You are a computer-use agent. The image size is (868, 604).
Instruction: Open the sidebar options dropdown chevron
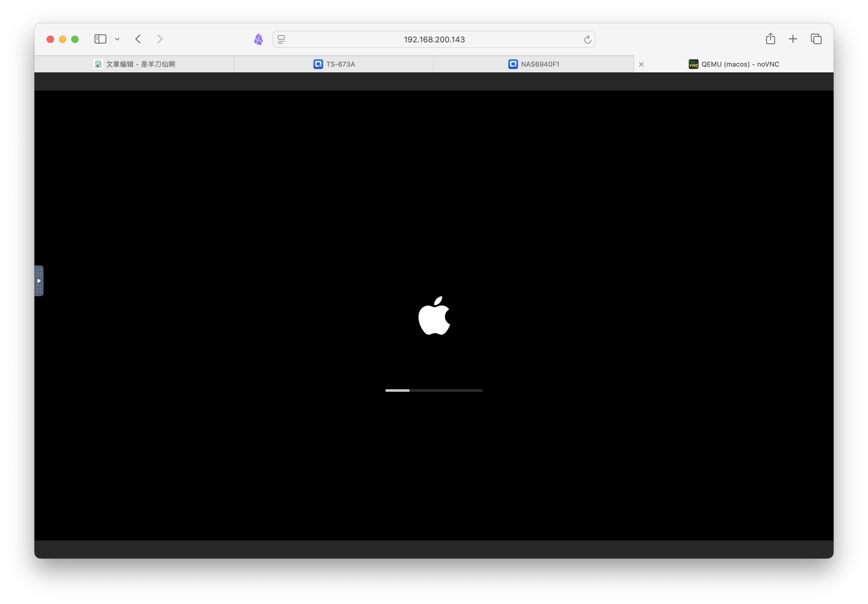117,39
